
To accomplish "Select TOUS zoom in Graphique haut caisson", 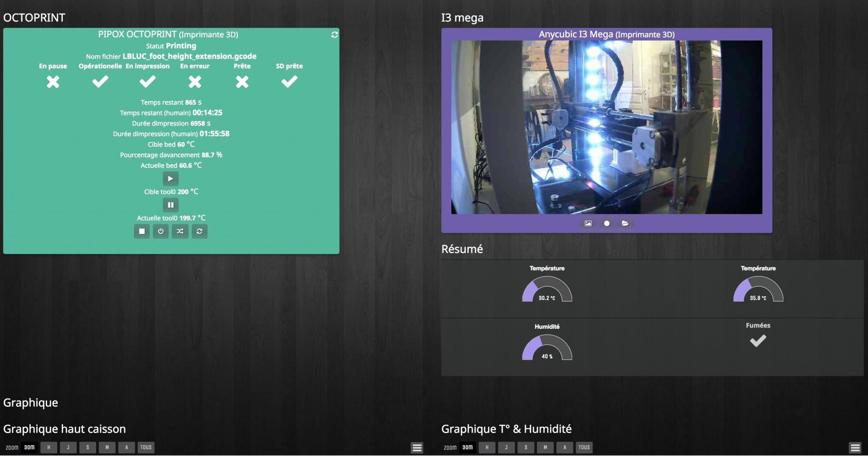I will pos(146,448).
